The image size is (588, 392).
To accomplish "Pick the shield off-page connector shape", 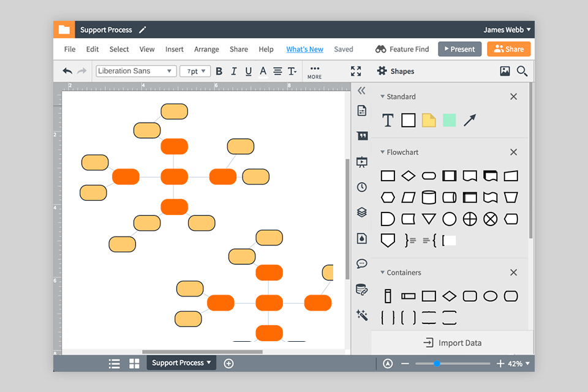I will [388, 241].
